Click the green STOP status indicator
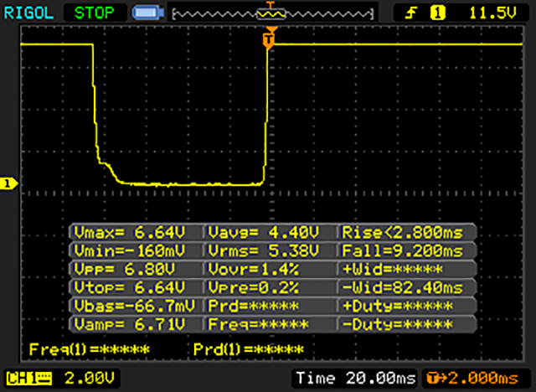Screen dimensions: 536x392 point(95,13)
